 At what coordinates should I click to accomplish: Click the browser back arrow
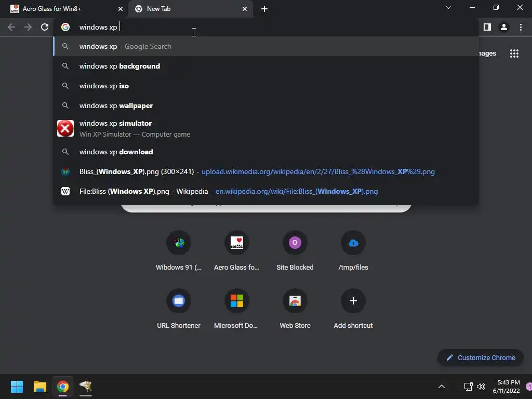11,27
